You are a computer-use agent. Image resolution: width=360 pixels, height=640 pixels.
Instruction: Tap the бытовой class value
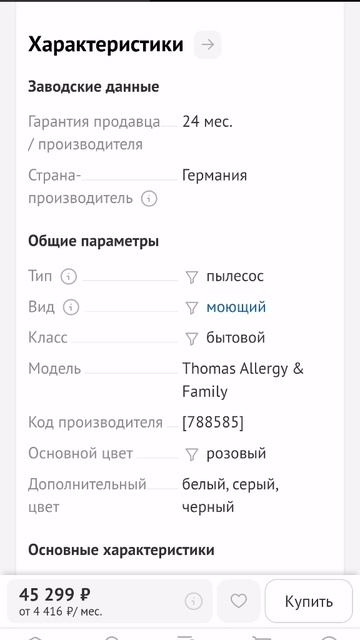point(236,338)
